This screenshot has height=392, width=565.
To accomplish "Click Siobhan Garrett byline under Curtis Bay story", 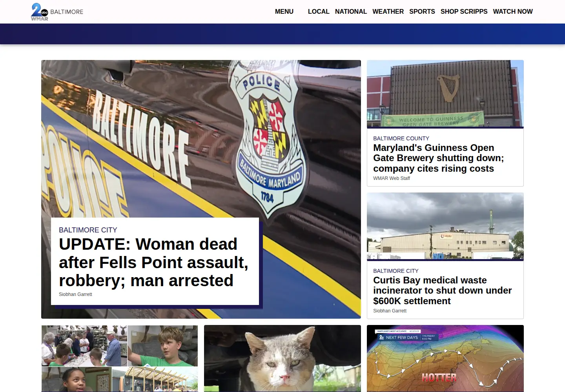I will click(390, 311).
